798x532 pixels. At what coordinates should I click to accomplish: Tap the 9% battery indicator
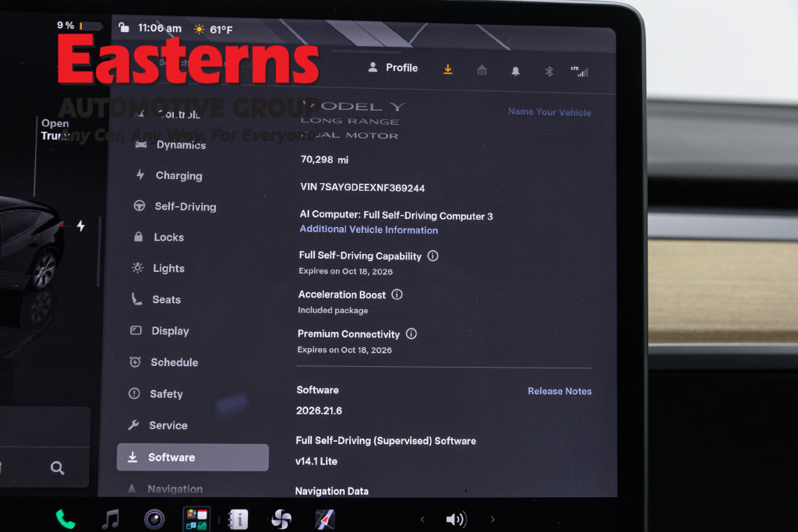coord(79,26)
